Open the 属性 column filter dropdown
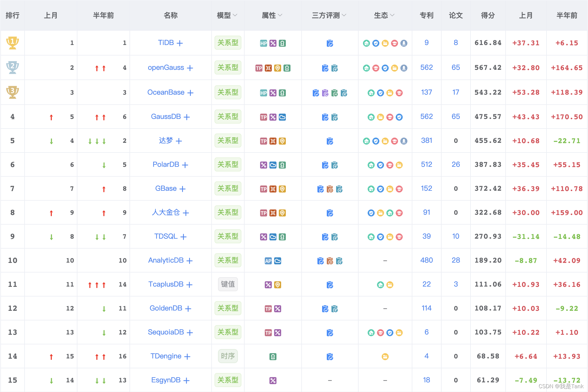588x392 pixels. point(280,15)
